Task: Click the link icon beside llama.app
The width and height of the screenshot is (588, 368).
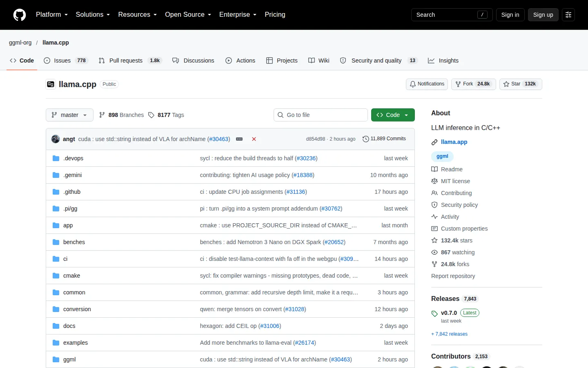Action: [x=434, y=142]
